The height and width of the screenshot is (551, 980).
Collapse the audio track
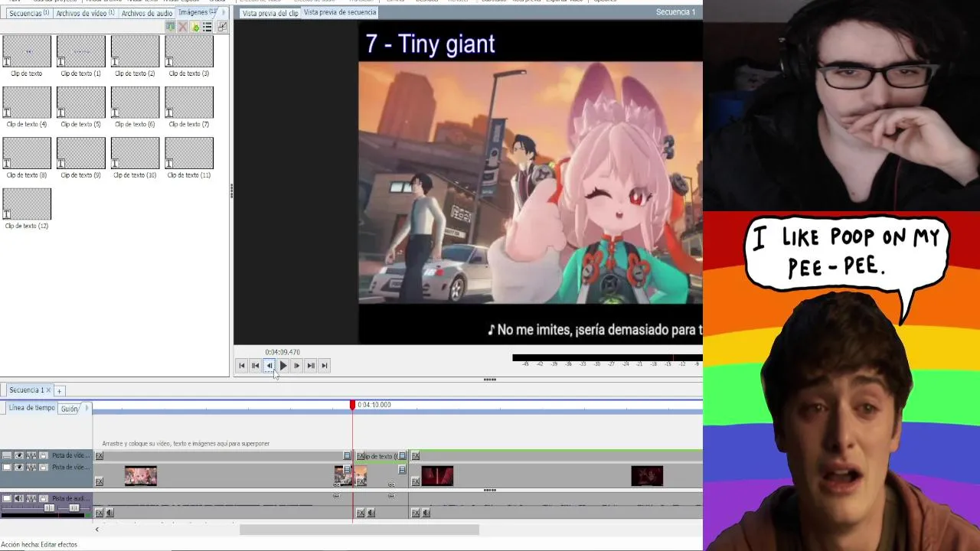click(x=7, y=499)
